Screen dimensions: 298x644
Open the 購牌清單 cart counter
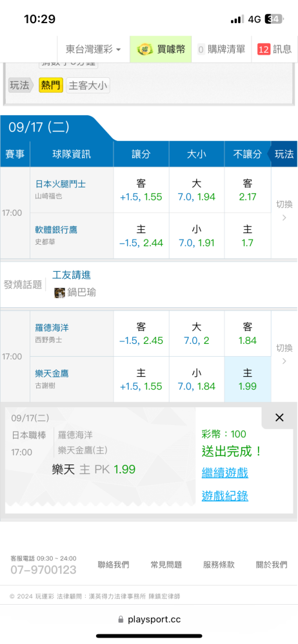[221, 50]
